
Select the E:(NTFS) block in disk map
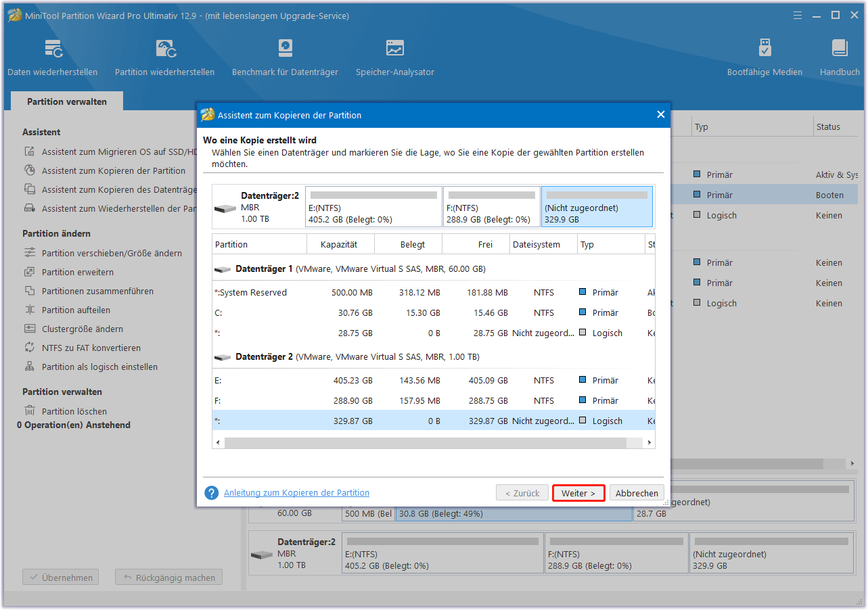click(x=373, y=207)
